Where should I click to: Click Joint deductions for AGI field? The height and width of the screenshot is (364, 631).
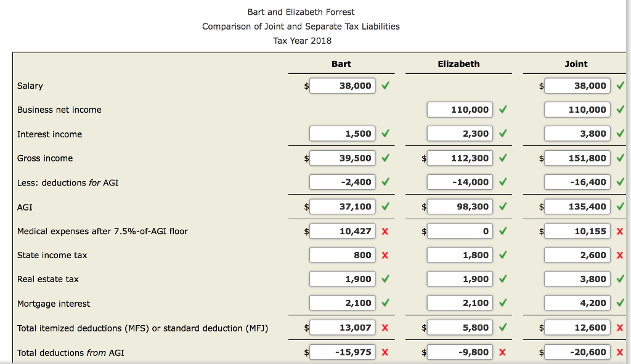577,182
